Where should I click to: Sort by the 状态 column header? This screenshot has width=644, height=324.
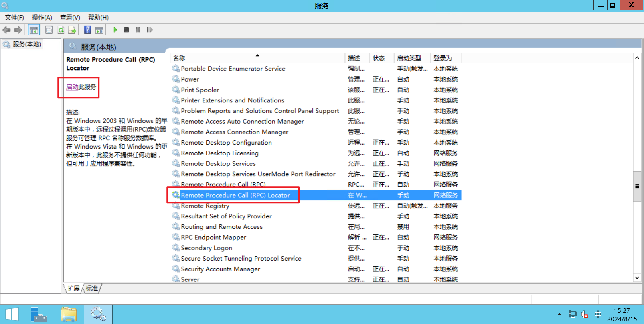pyautogui.click(x=382, y=58)
